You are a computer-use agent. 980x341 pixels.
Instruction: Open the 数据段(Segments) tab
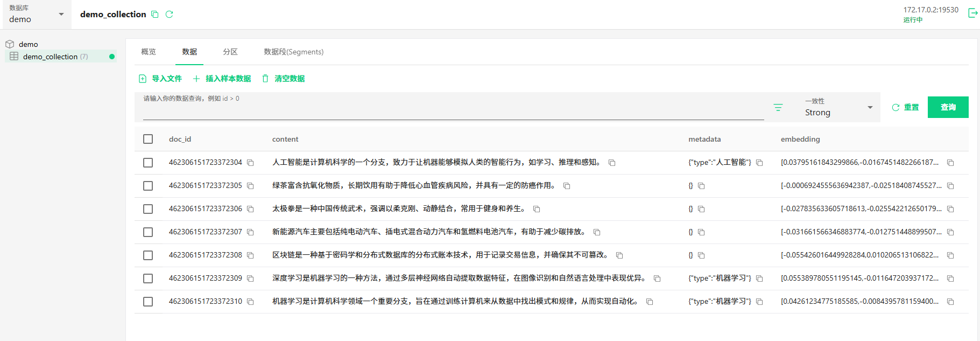tap(293, 52)
